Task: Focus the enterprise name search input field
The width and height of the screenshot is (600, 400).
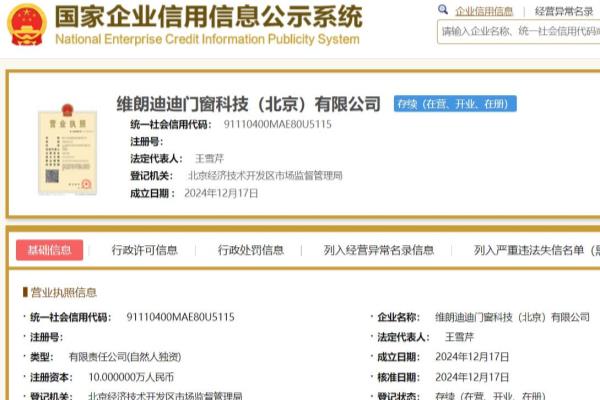Action: (518, 32)
